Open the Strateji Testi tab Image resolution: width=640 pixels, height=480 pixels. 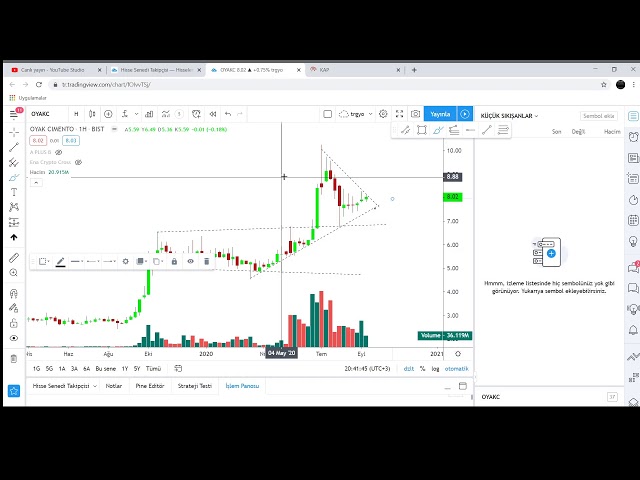[x=195, y=386]
